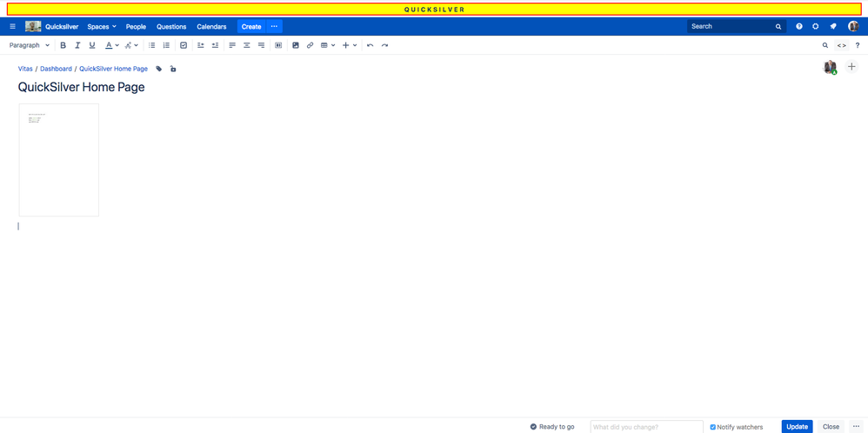Image resolution: width=868 pixels, height=433 pixels.
Task: Click the Update button
Action: point(798,426)
